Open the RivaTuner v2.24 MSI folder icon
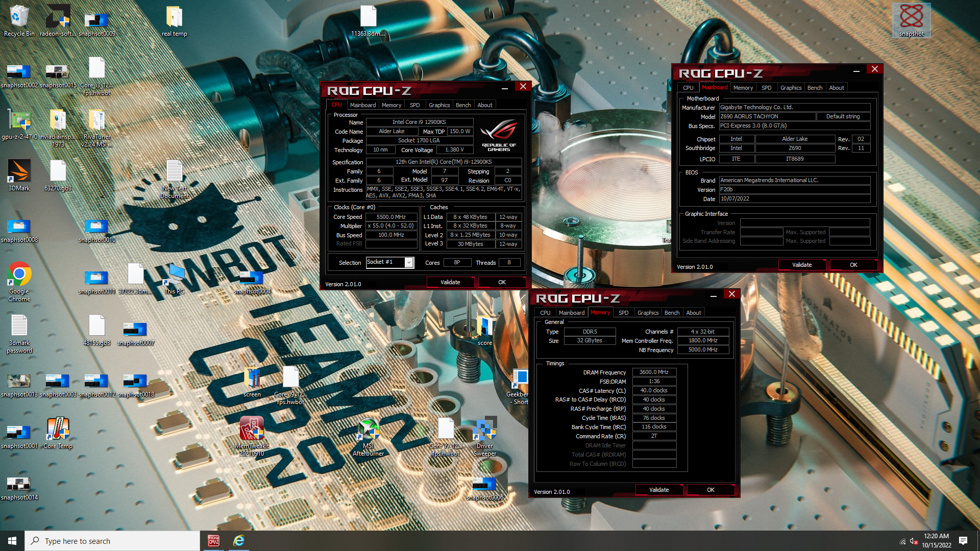This screenshot has width=980, height=551. point(96,128)
